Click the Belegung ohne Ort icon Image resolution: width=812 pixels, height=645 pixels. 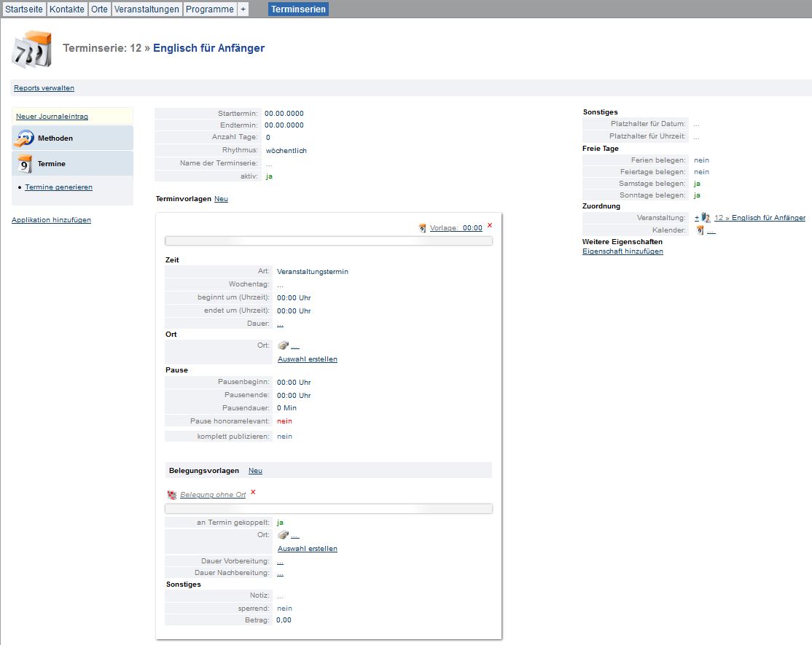[172, 495]
